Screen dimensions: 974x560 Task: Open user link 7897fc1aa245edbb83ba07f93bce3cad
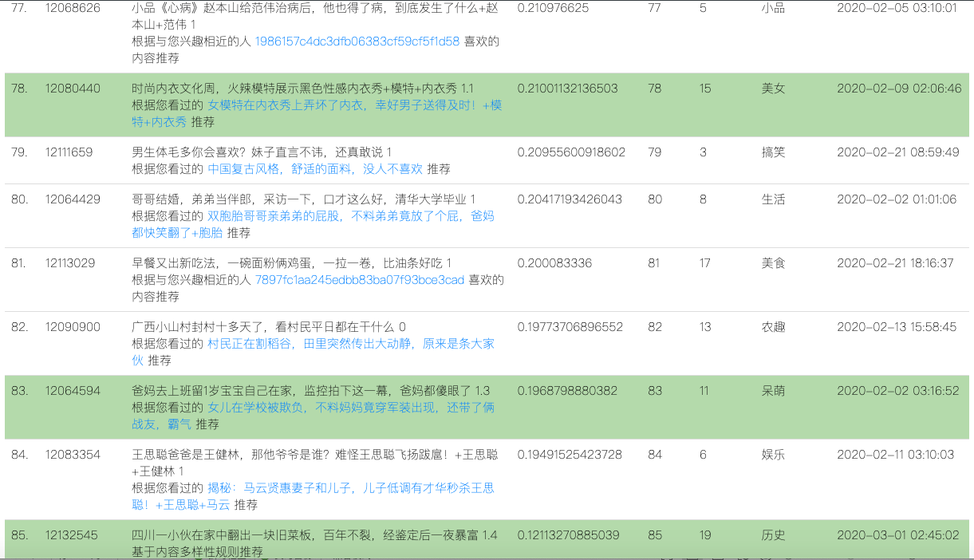(359, 280)
